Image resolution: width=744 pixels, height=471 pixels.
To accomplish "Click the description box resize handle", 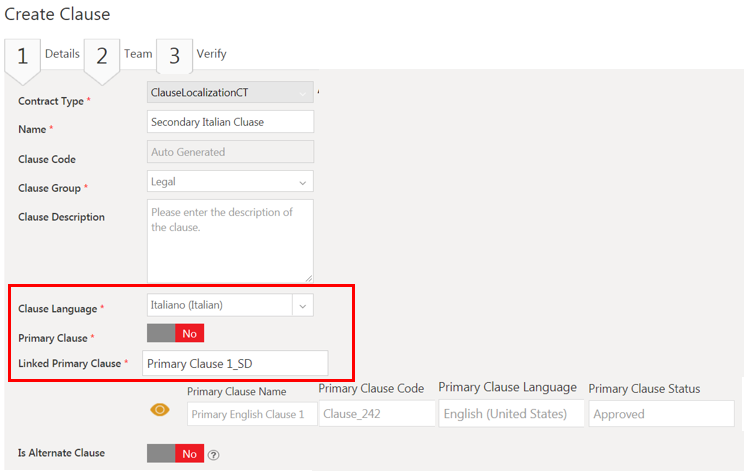I will [309, 278].
